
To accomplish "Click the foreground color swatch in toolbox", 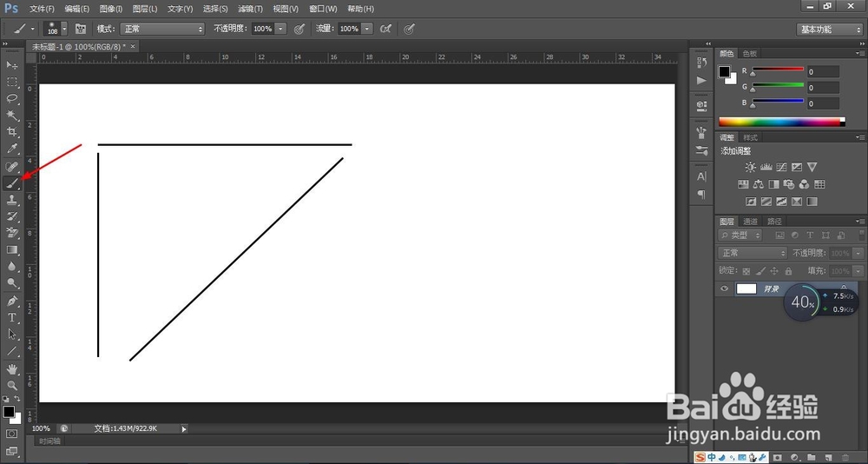I will pyautogui.click(x=9, y=411).
